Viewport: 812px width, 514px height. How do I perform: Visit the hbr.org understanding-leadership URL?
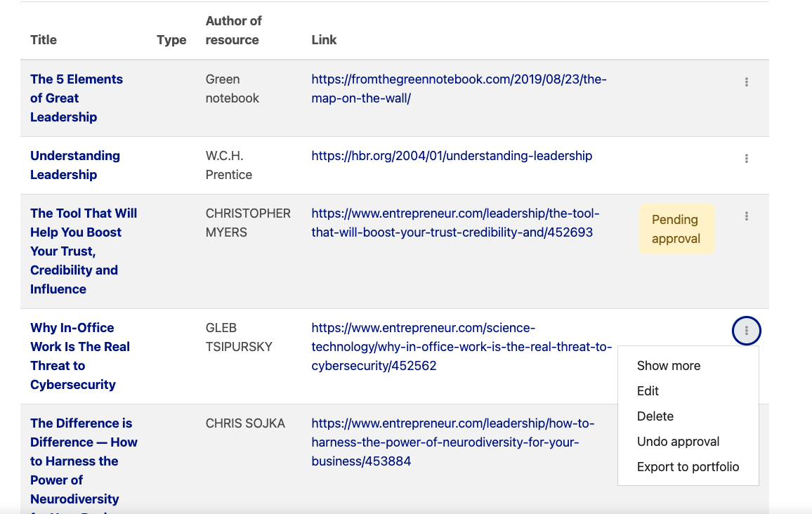(452, 156)
